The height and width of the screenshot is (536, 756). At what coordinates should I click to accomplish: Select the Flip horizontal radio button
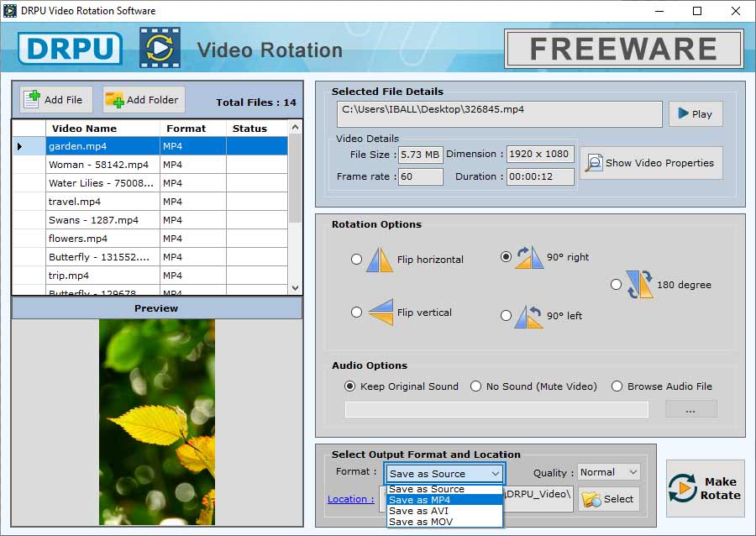point(356,260)
